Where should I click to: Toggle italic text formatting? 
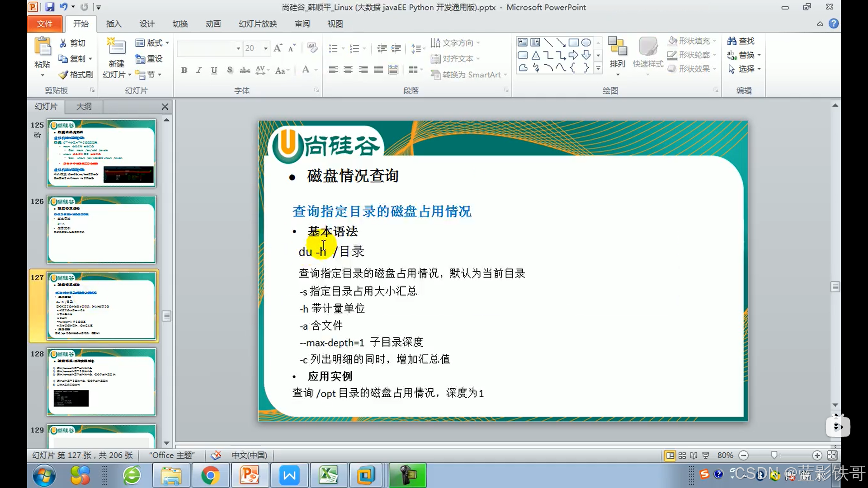coord(199,70)
